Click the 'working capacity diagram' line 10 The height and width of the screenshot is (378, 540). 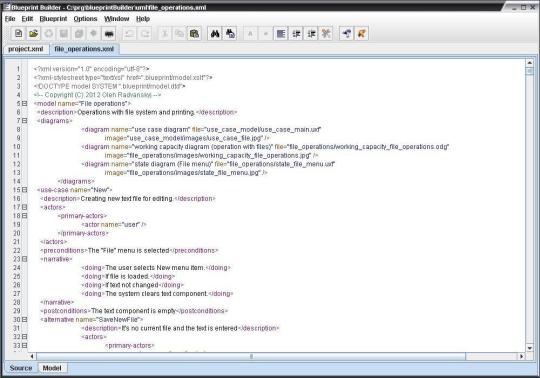[265, 147]
